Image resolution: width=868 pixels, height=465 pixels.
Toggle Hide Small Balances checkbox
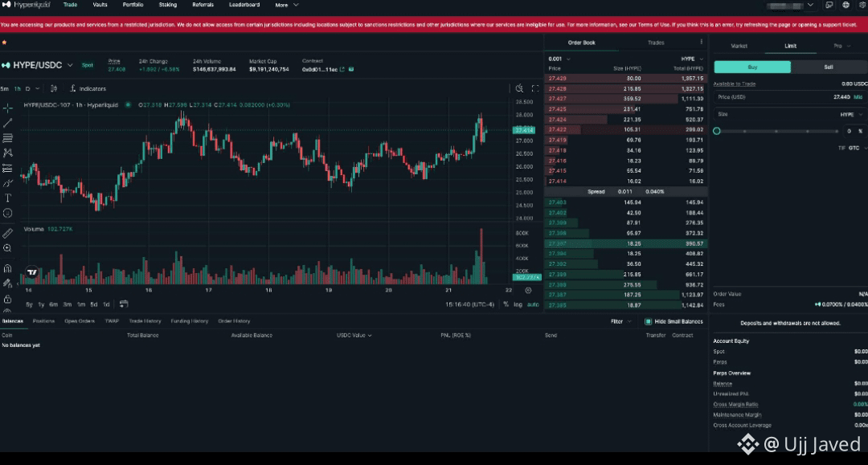click(x=649, y=321)
